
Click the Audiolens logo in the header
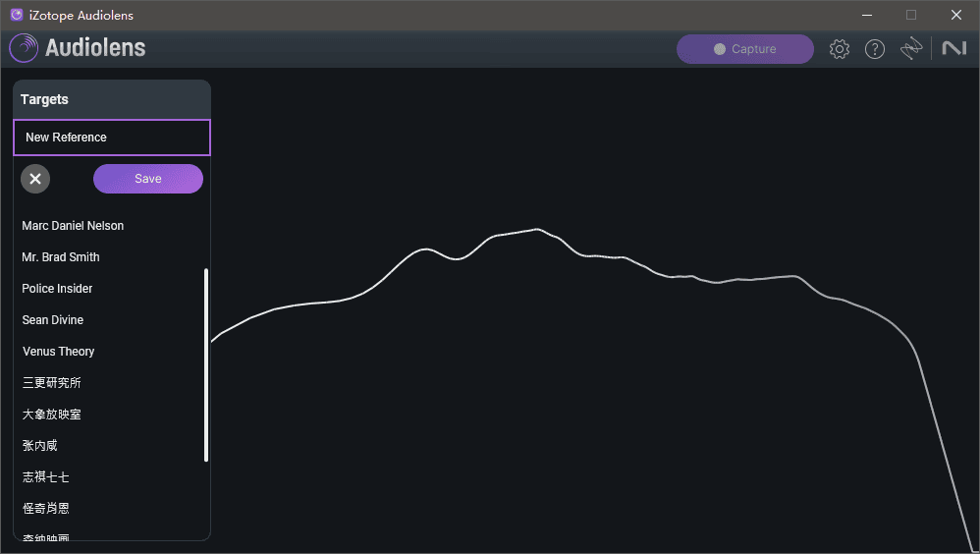pos(78,48)
